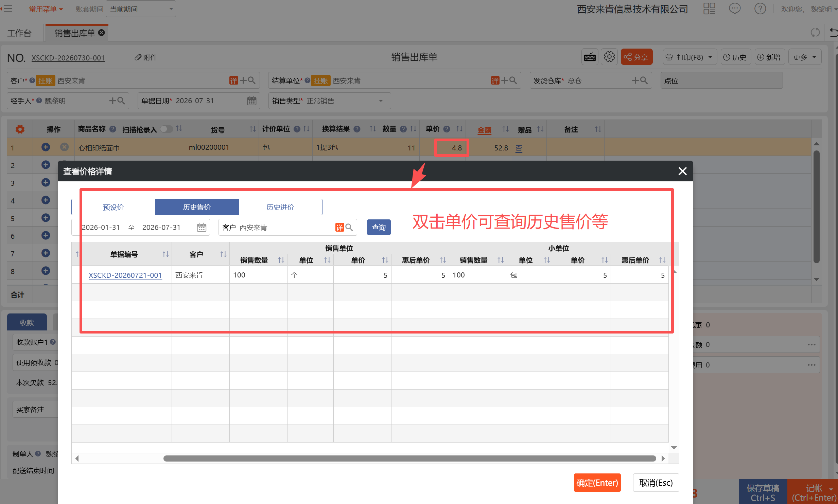Click the 新增 button
The image size is (838, 504).
click(x=770, y=57)
